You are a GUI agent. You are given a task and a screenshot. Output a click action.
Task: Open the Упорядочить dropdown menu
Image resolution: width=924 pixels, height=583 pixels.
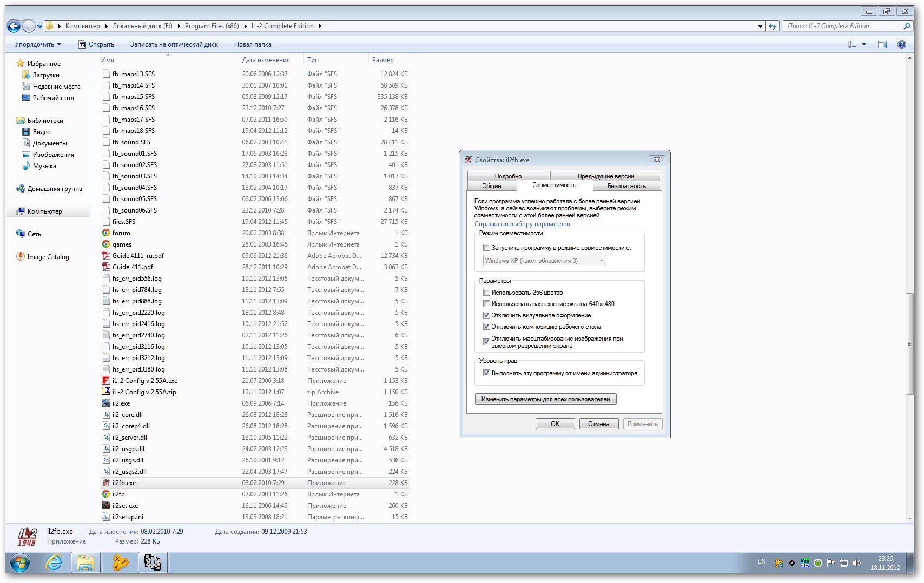click(38, 44)
